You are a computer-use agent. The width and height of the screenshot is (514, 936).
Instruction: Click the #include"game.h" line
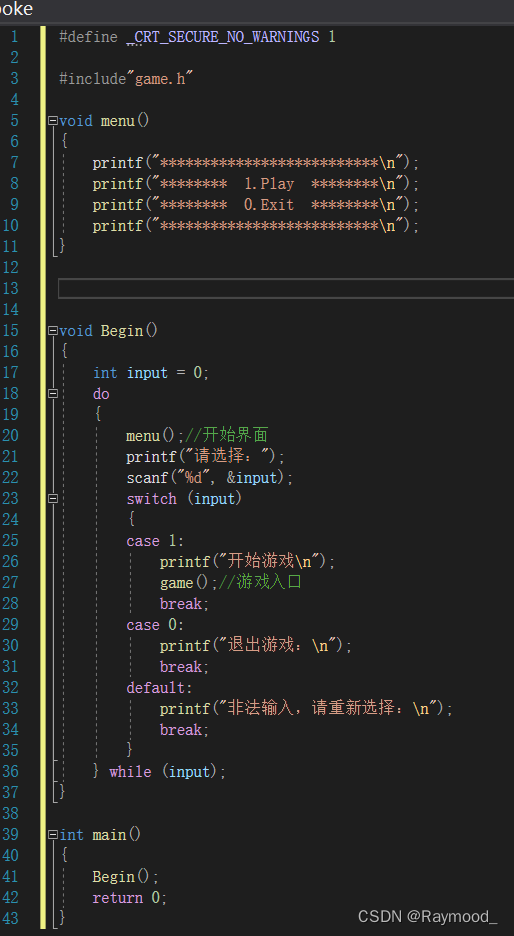[126, 79]
